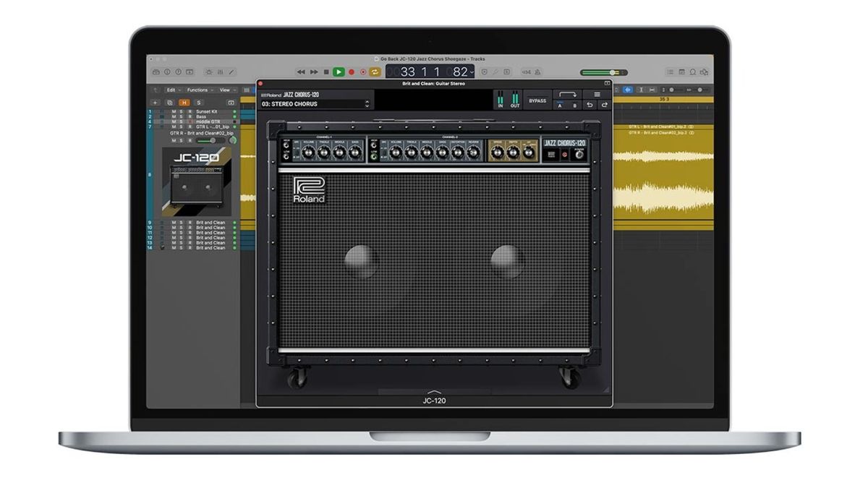Open the Mixer icon in control bar

pos(220,72)
